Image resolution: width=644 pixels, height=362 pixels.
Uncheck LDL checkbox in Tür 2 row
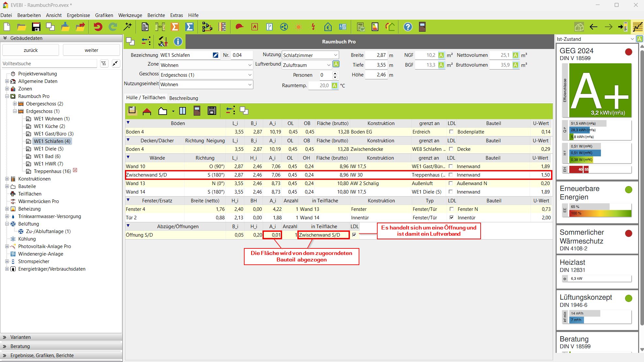pyautogui.click(x=452, y=217)
